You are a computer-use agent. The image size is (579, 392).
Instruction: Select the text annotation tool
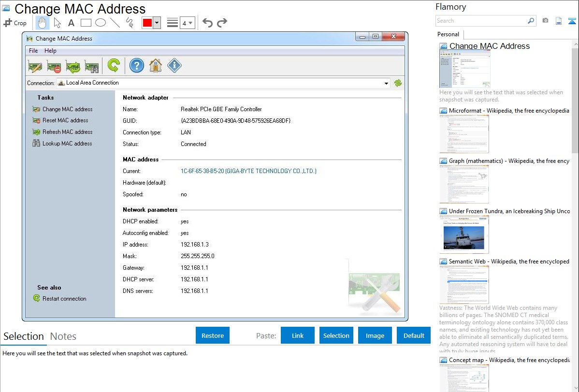(71, 23)
